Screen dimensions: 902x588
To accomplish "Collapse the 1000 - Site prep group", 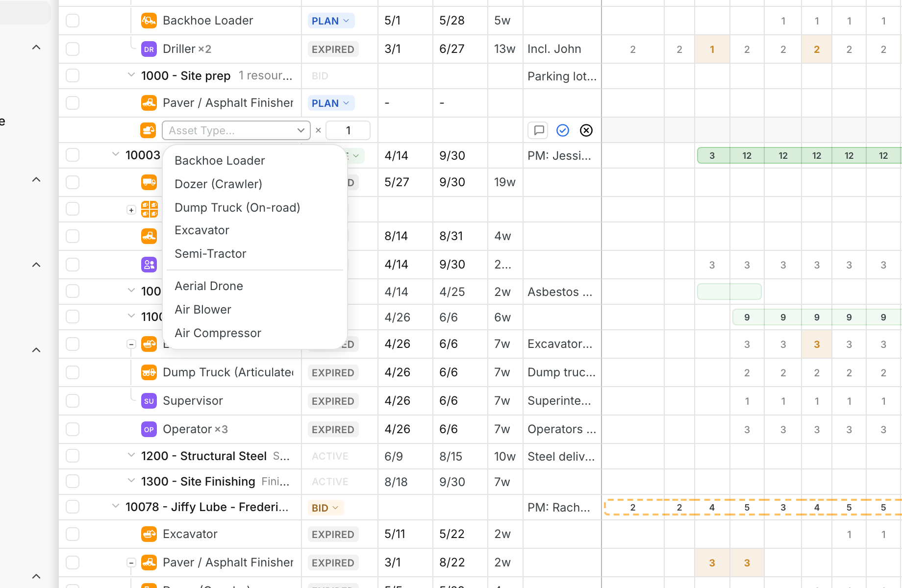I will (131, 75).
